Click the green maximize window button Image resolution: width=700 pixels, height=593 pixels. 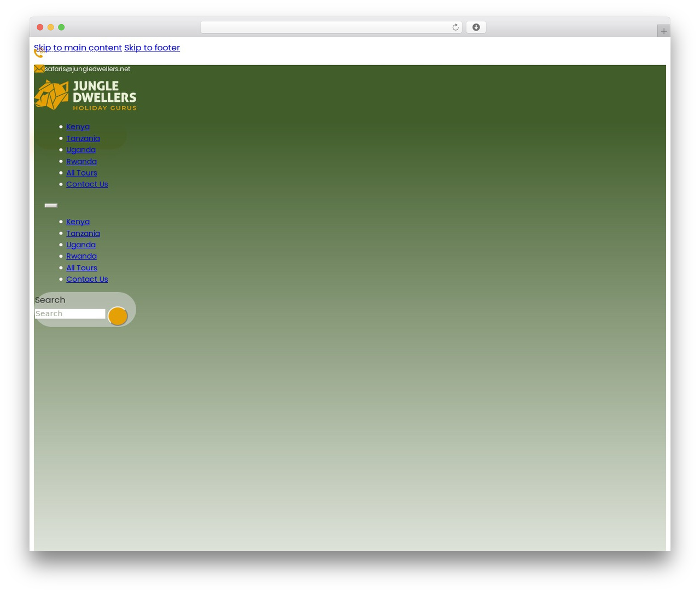click(x=61, y=27)
